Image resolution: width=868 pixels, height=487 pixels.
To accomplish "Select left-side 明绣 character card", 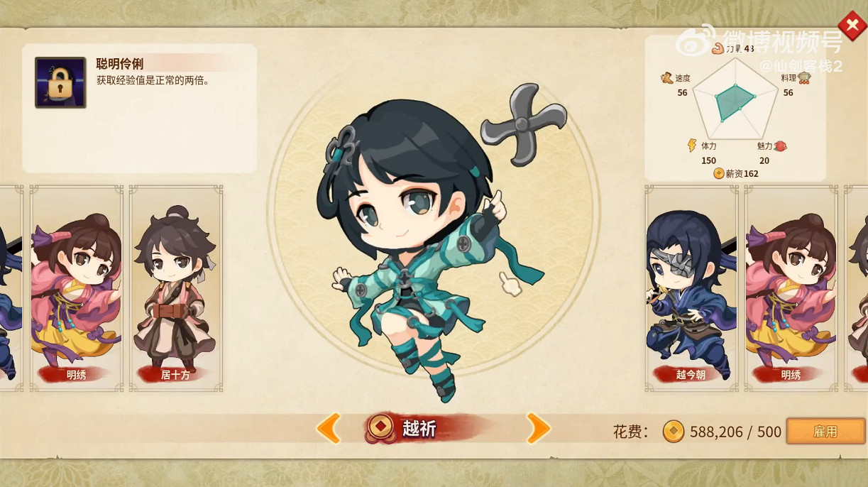I will (77, 288).
